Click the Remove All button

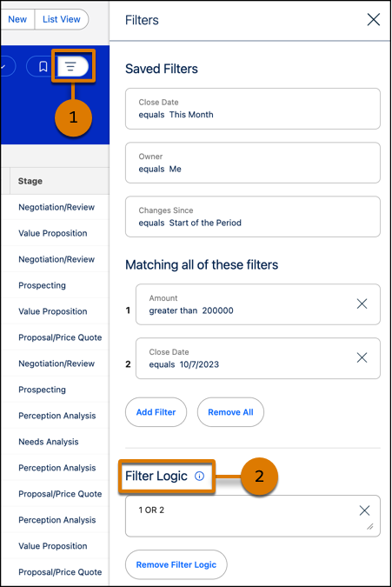(x=230, y=412)
